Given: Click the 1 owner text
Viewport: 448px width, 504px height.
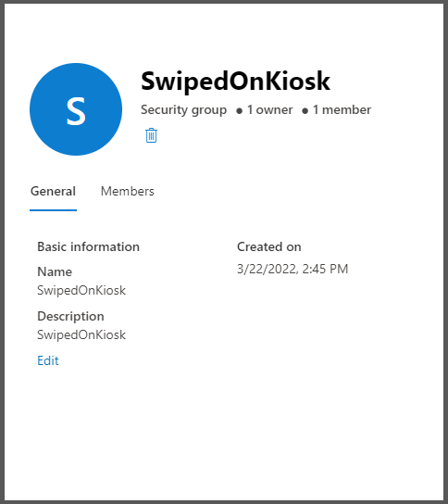Looking at the screenshot, I should point(269,110).
